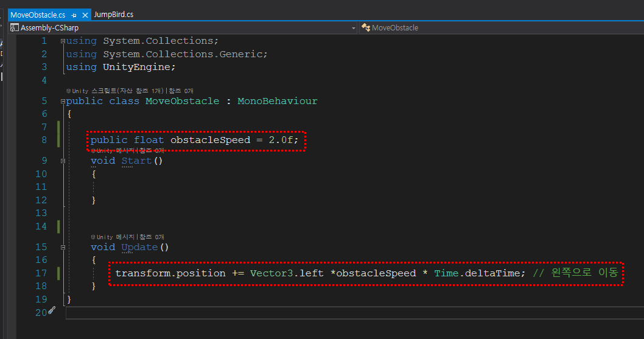Click 'System.Collections.Generic' on line 2
Screen dimensions: 644x339
183,54
